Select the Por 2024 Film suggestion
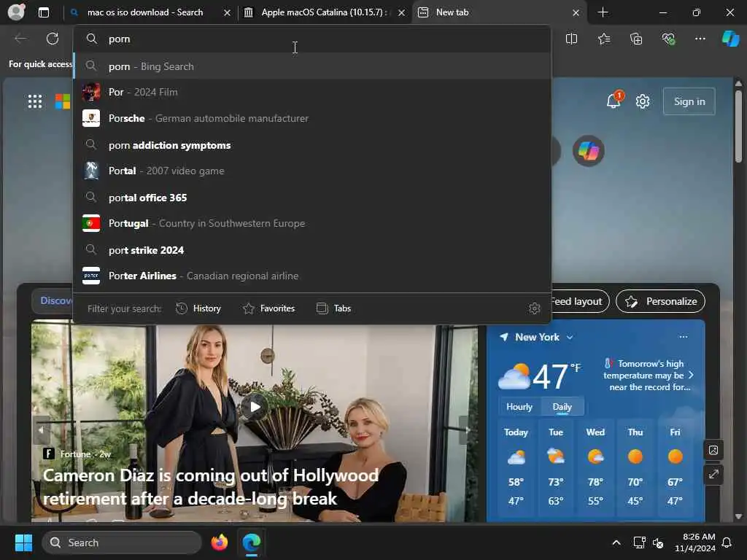 (x=312, y=92)
